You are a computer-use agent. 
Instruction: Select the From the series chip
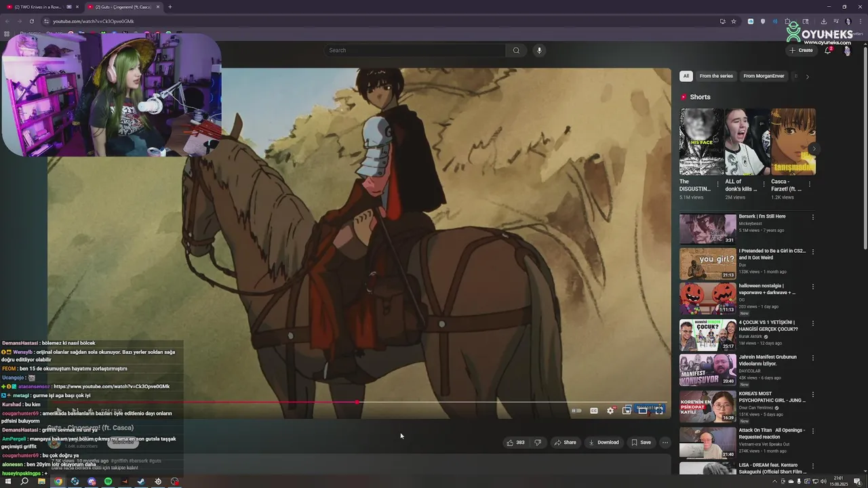click(x=716, y=76)
